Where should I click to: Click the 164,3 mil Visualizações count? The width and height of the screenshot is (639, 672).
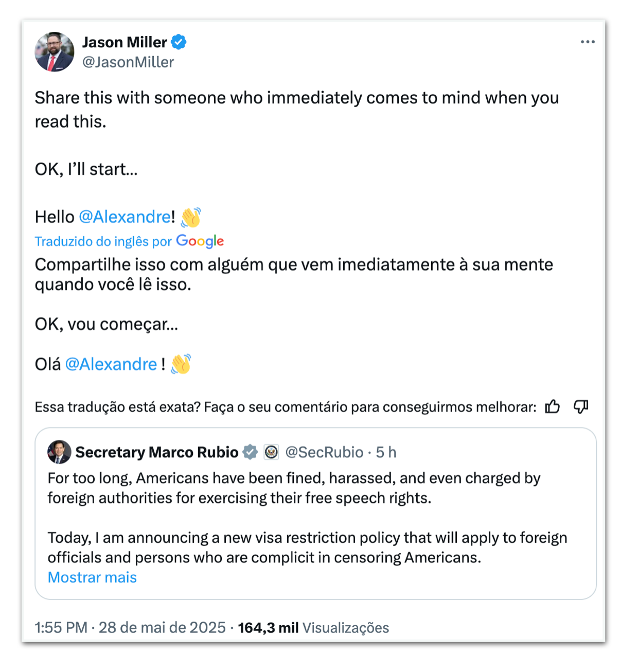[313, 628]
